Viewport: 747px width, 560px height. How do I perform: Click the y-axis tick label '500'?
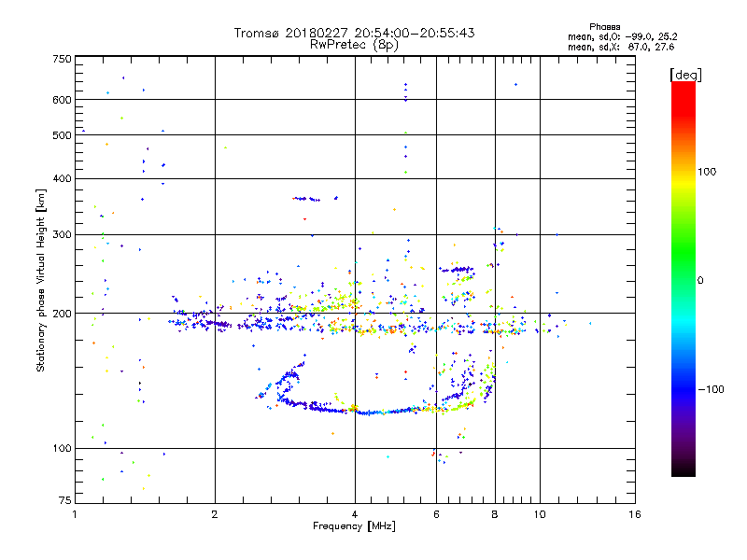click(62, 135)
